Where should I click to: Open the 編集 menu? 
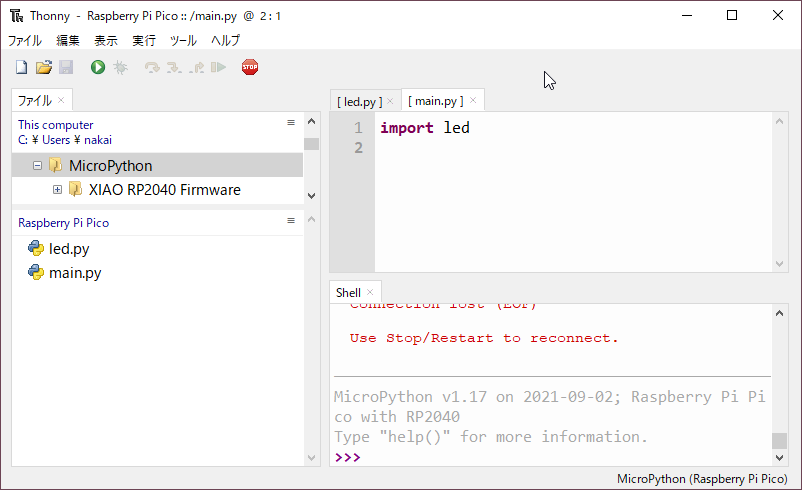68,40
